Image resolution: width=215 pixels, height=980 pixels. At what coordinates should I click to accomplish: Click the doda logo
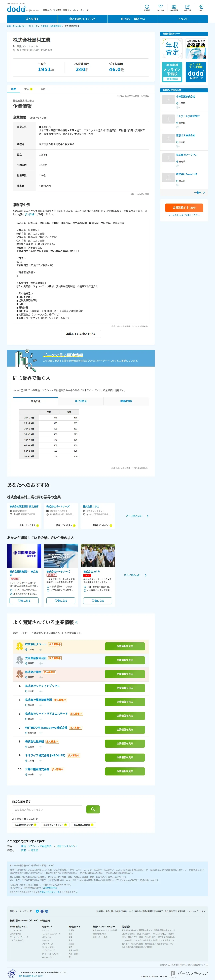click(x=17, y=9)
